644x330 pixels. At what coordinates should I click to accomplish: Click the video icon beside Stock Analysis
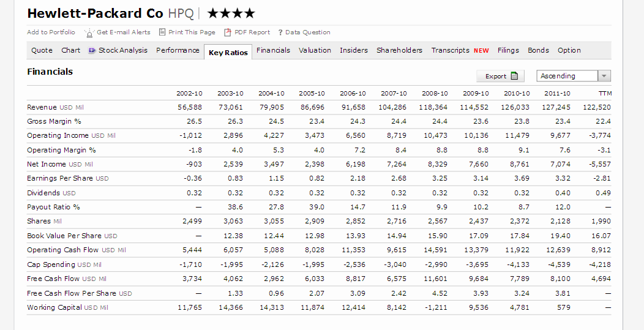click(x=92, y=50)
